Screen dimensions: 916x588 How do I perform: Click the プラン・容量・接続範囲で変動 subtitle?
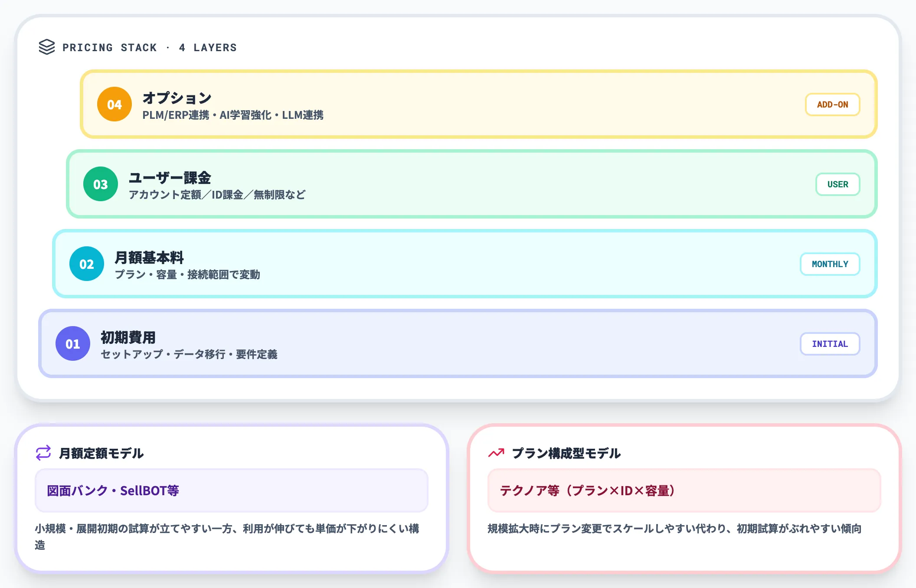[x=187, y=274]
